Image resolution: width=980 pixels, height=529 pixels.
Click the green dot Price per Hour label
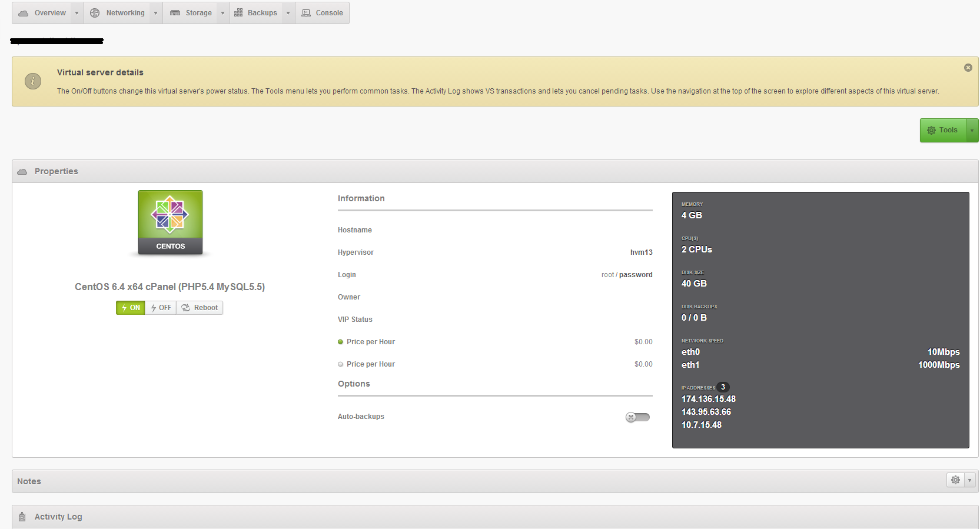(x=371, y=342)
